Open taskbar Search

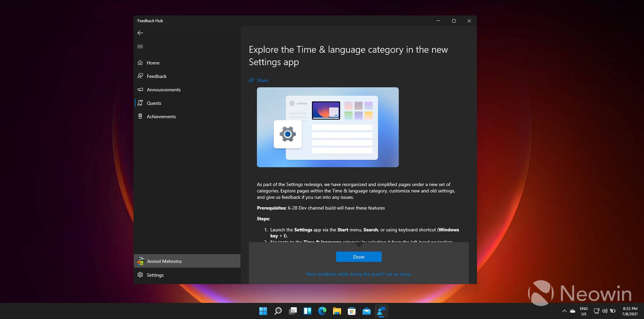click(278, 311)
